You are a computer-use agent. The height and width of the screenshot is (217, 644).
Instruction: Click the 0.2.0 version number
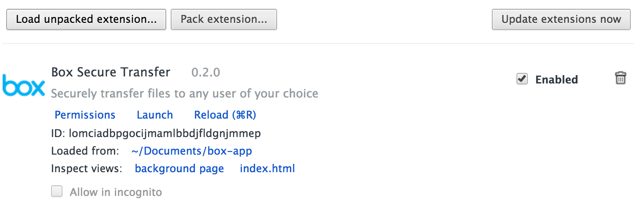tap(205, 72)
